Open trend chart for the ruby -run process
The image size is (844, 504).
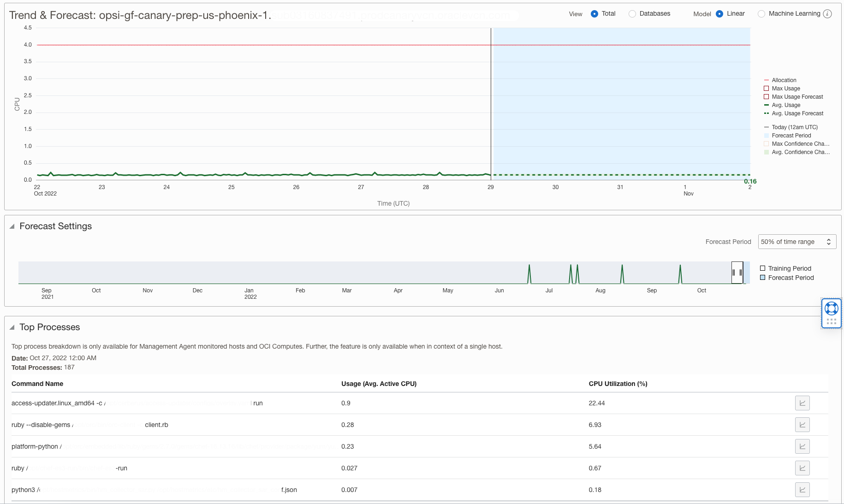802,468
